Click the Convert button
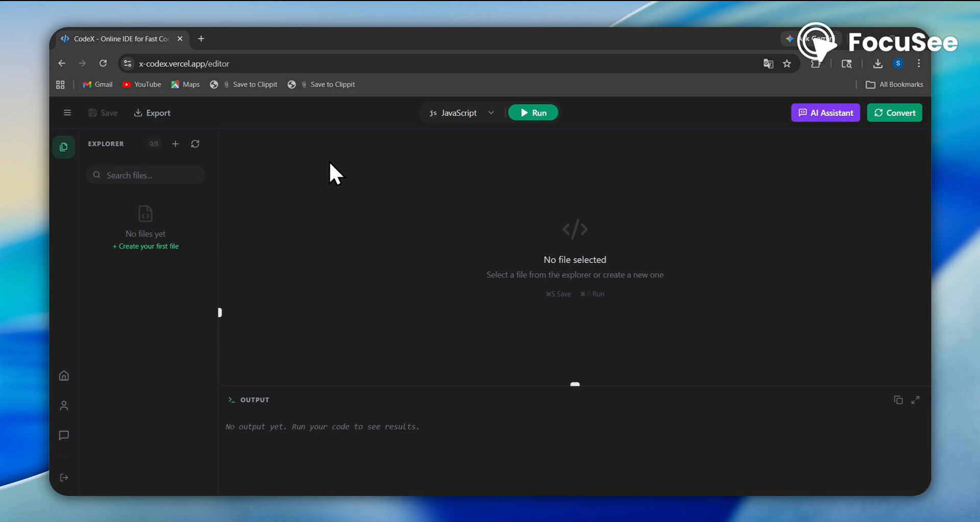Screen dimensions: 980x522 (894, 113)
